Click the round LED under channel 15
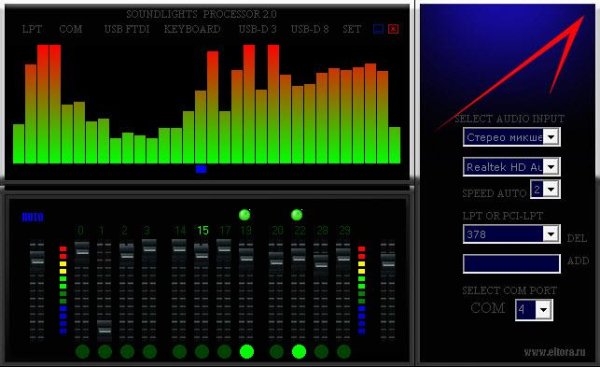The height and width of the screenshot is (367, 600). [x=202, y=351]
